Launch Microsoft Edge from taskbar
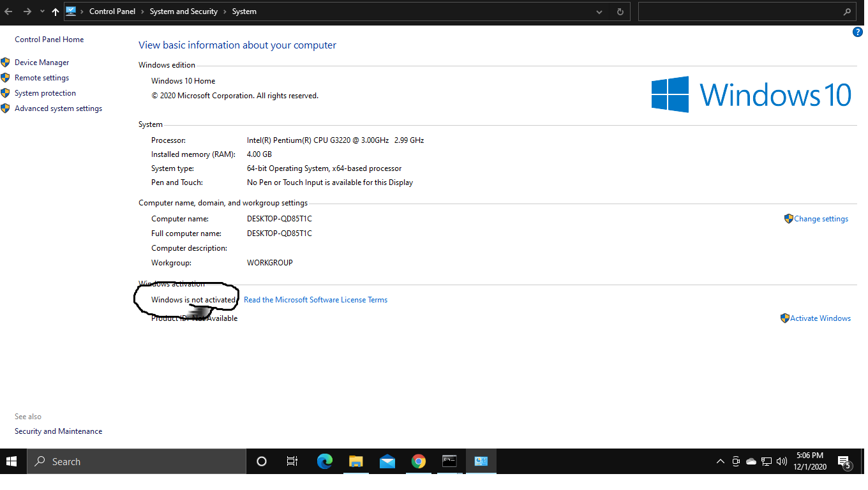 (325, 461)
